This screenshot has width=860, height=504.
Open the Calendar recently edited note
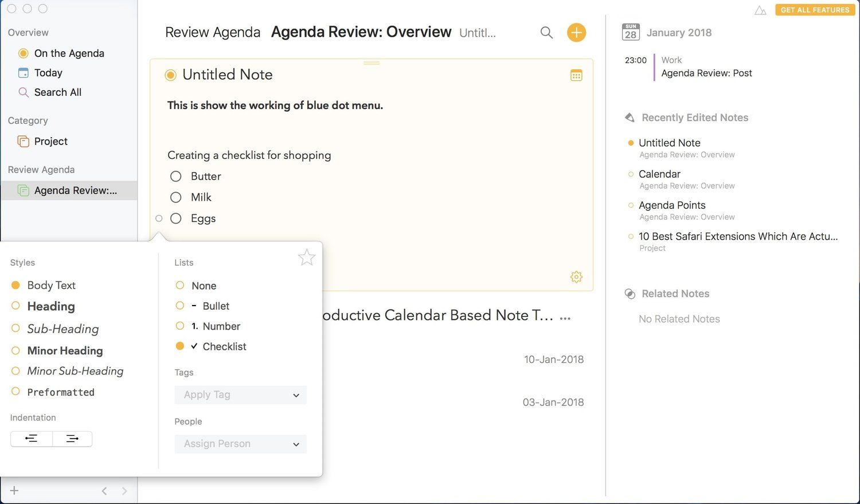click(x=659, y=174)
